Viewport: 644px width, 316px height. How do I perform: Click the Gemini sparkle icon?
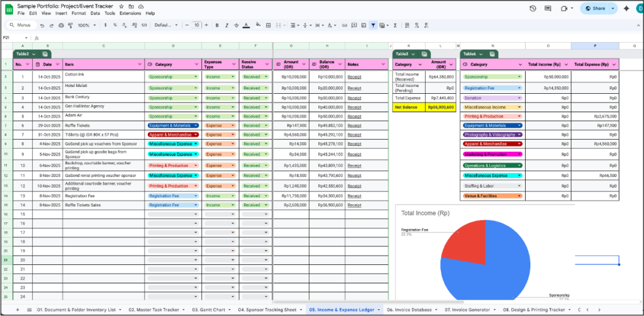(x=626, y=8)
